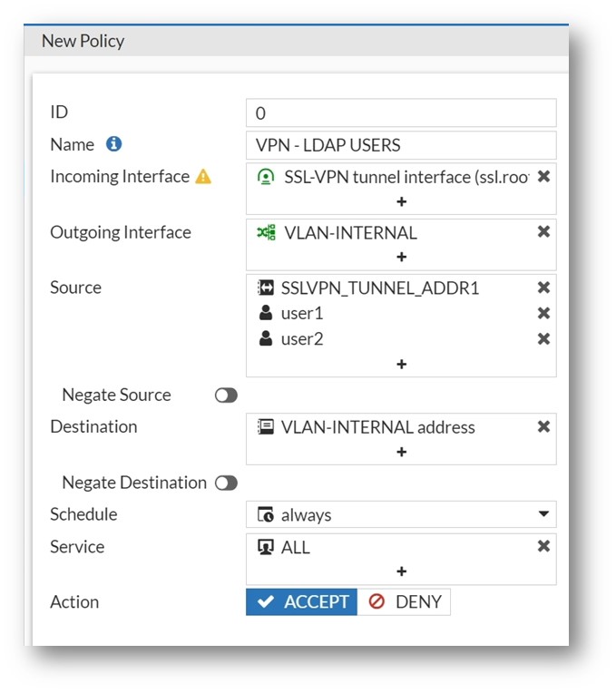This screenshot has height=693, width=616.
Task: Click the user1 person icon
Action: click(266, 313)
